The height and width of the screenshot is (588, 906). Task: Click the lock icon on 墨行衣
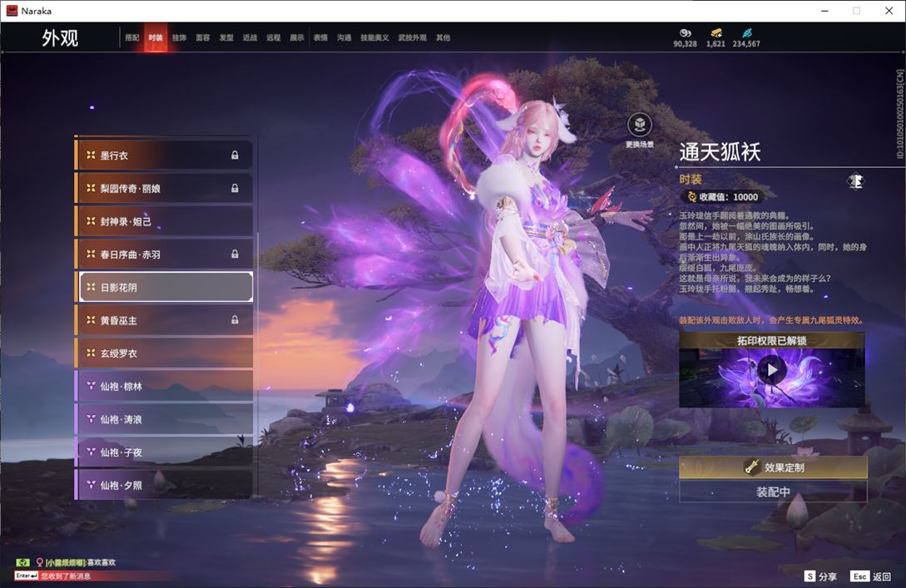point(235,155)
